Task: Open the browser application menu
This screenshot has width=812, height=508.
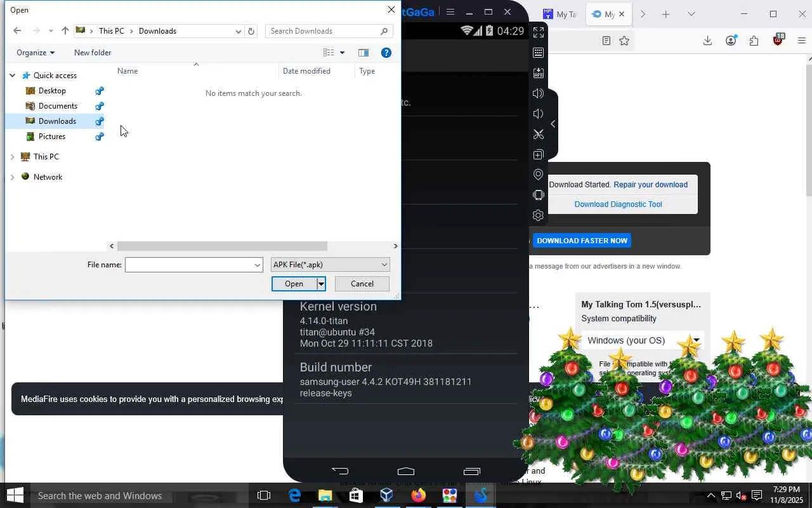Action: coord(802,41)
